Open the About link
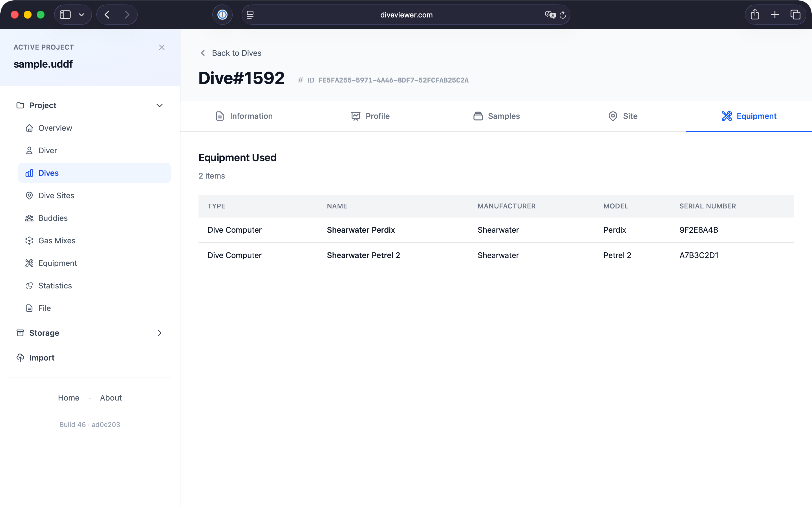The height and width of the screenshot is (507, 812). coord(111,398)
